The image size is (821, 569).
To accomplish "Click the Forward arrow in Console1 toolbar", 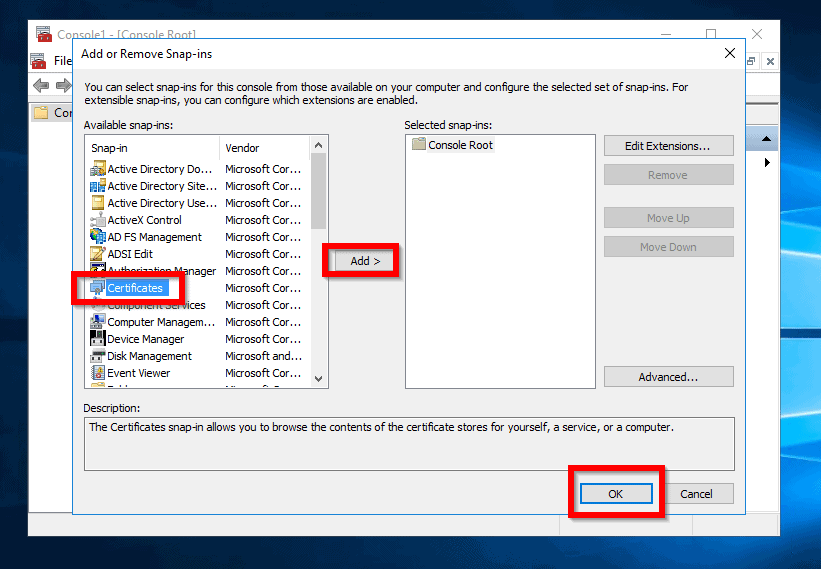I will [63, 85].
